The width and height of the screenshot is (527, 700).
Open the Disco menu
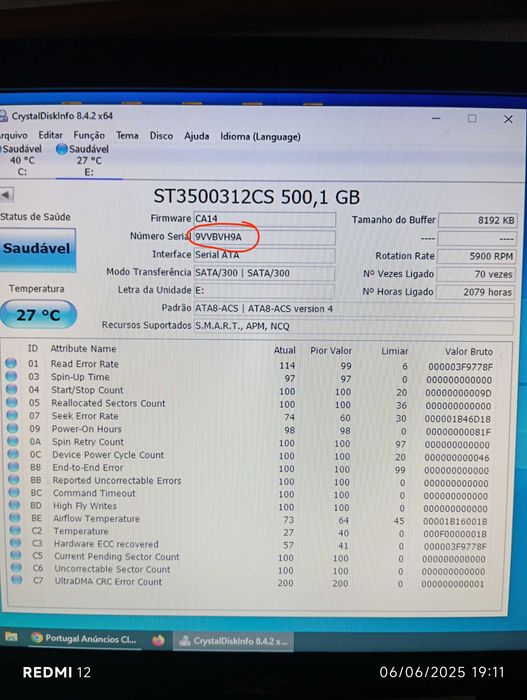click(x=161, y=136)
